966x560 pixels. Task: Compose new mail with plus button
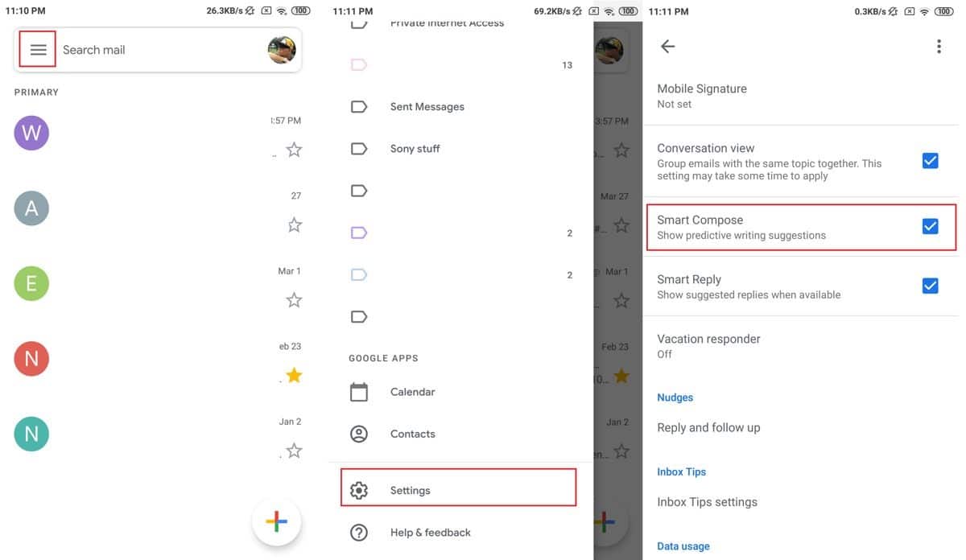pos(276,522)
